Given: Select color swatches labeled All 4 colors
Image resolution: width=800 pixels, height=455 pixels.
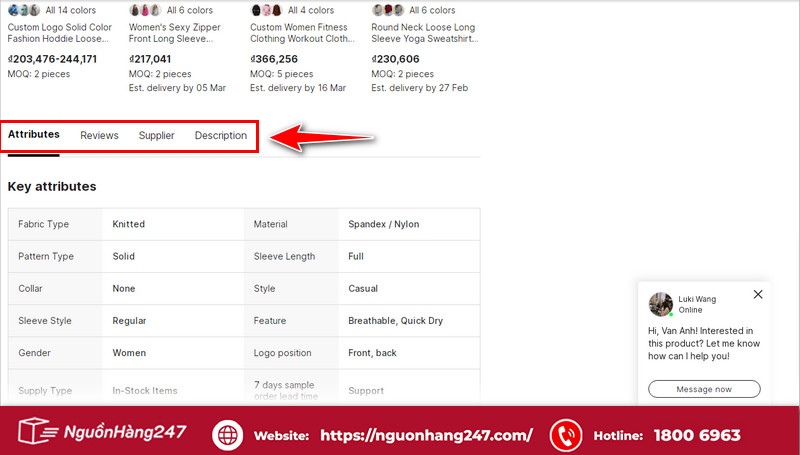Looking at the screenshot, I should [x=266, y=10].
